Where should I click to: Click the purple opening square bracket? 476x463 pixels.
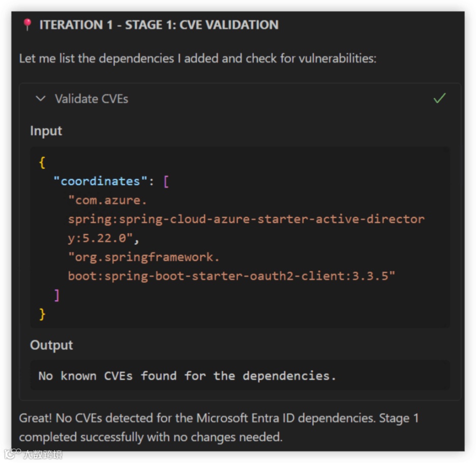pyautogui.click(x=166, y=182)
